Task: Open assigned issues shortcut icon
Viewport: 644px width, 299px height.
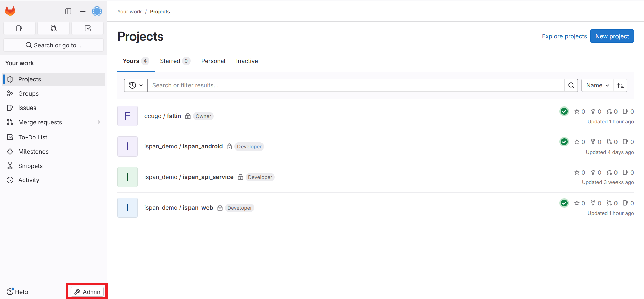Action: (x=19, y=28)
